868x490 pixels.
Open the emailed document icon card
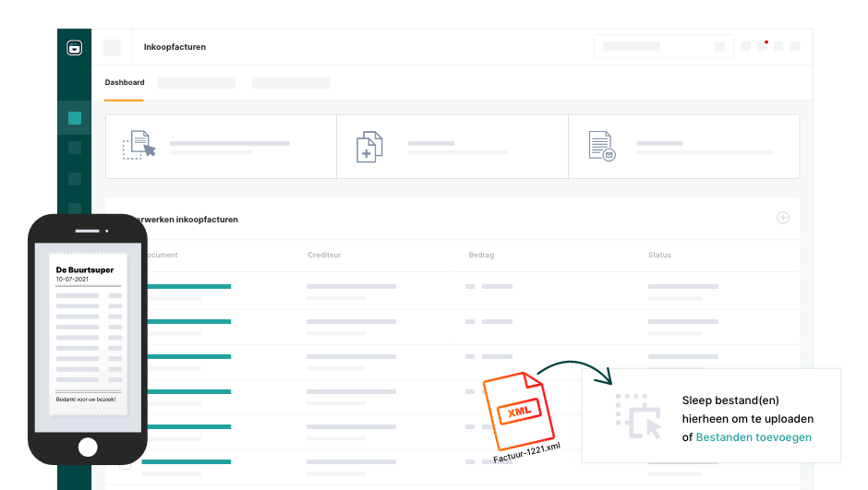601,146
